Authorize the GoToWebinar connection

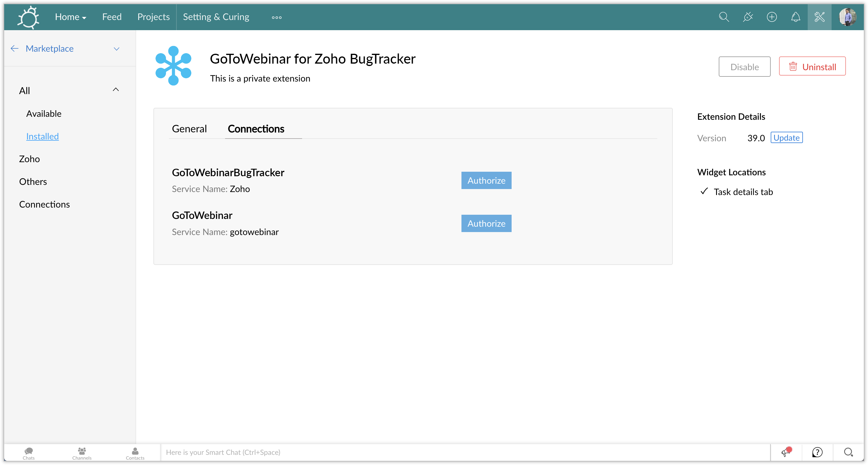[486, 224]
